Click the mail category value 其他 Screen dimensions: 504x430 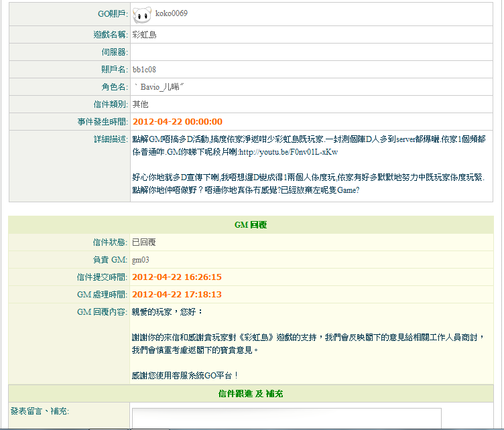click(x=140, y=104)
